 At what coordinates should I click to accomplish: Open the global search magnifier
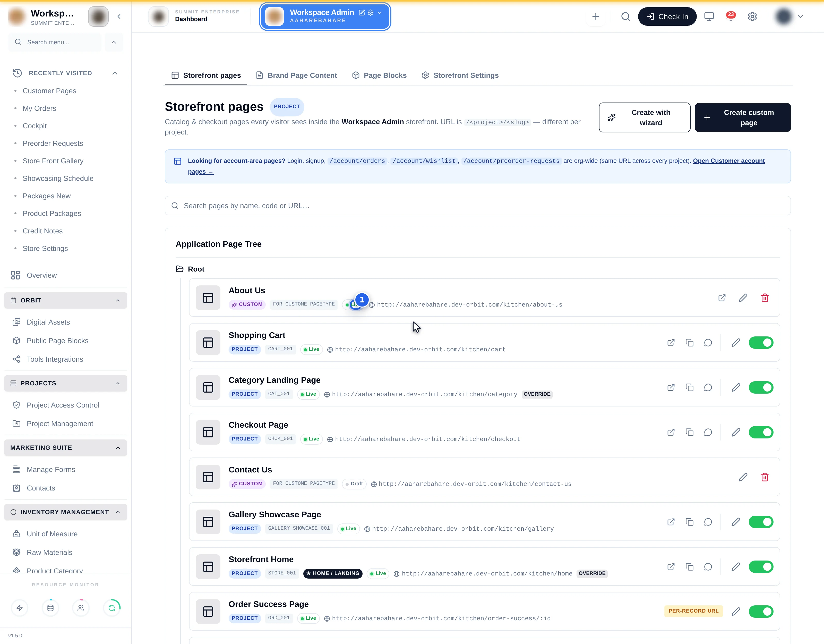click(x=625, y=16)
